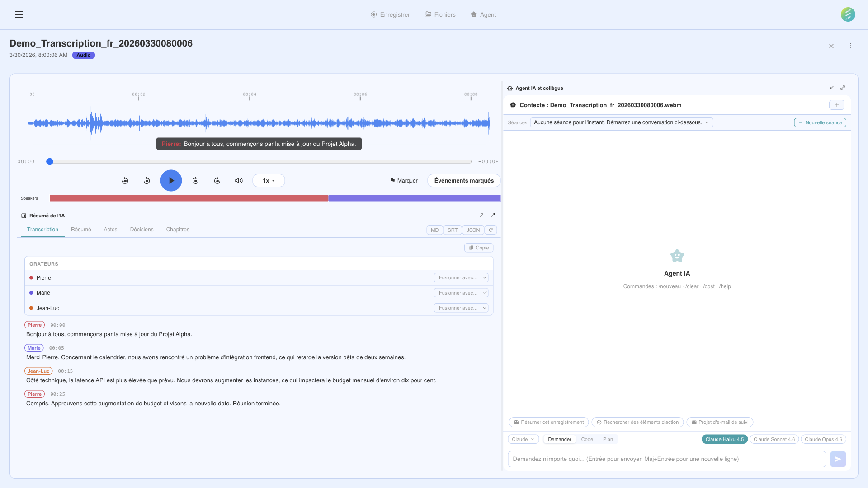Click the volume icon in playback controls
868x488 pixels.
(239, 180)
